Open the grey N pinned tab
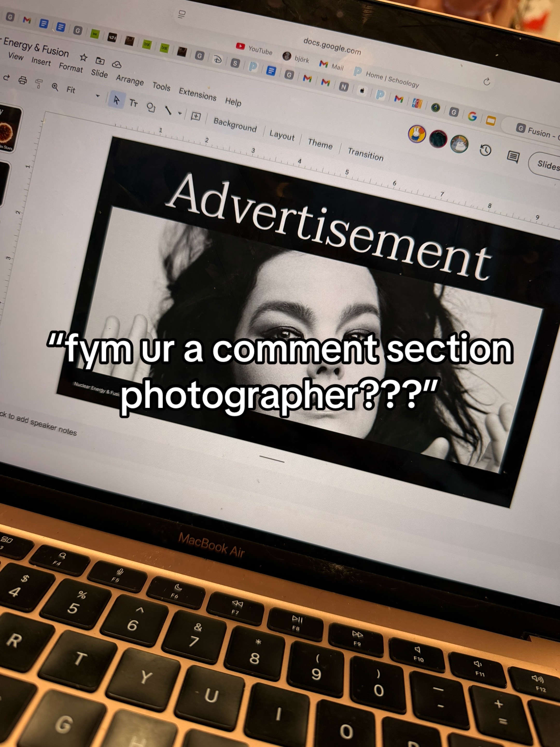 click(344, 87)
